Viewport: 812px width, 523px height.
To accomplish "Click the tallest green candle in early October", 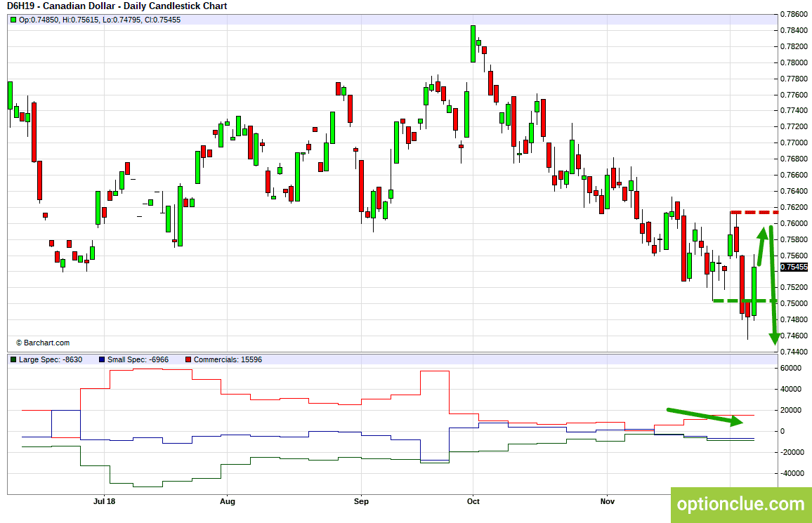I will coord(473,44).
